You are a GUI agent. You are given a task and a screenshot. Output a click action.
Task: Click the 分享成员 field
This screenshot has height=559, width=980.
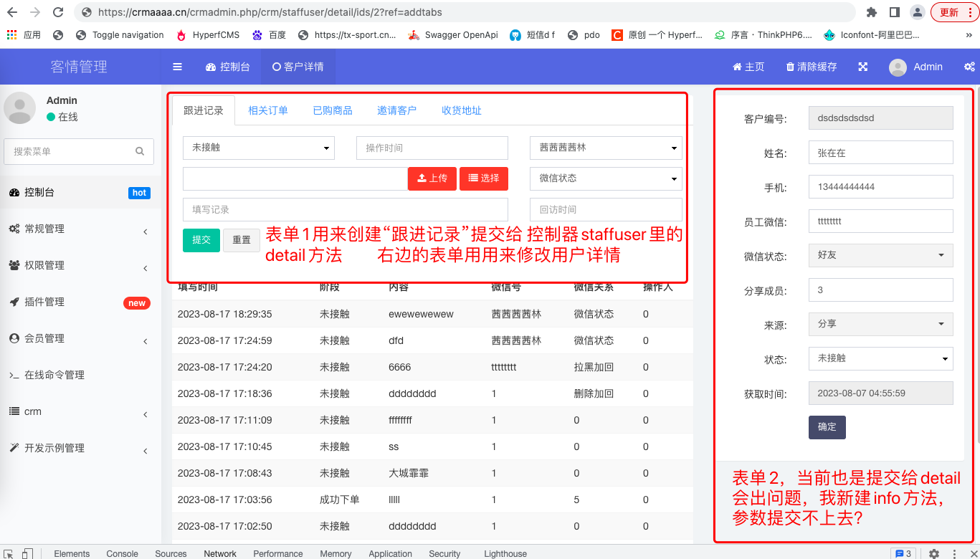tap(881, 290)
